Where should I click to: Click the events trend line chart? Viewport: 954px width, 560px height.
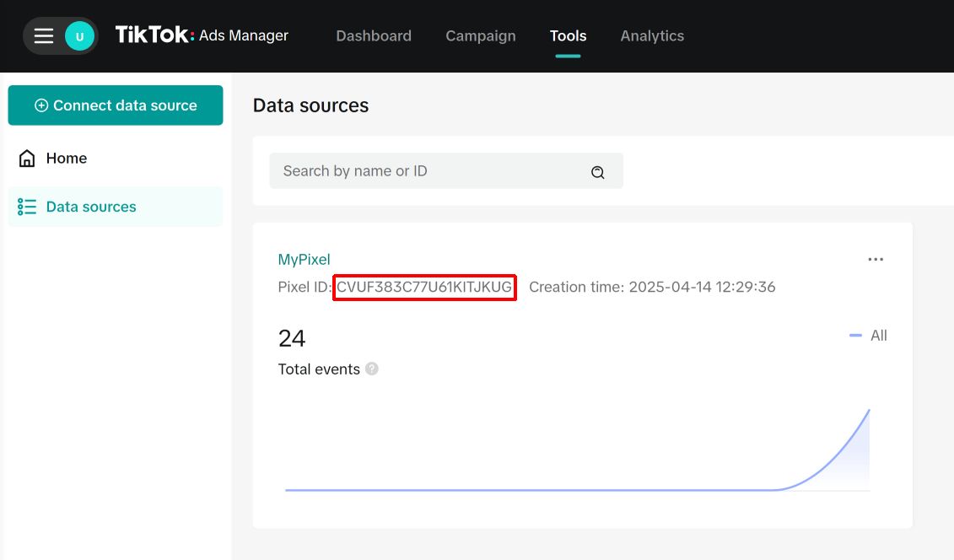pos(578,450)
